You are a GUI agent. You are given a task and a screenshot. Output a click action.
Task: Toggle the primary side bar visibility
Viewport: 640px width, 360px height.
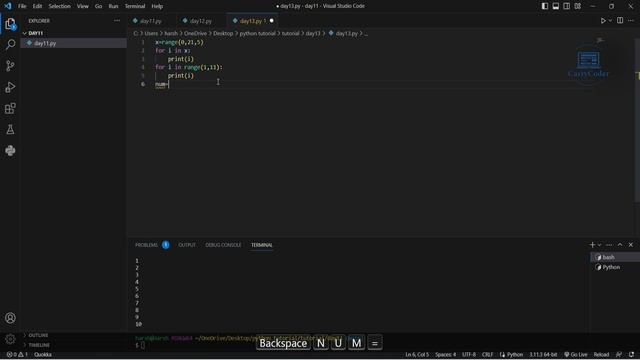[545, 6]
